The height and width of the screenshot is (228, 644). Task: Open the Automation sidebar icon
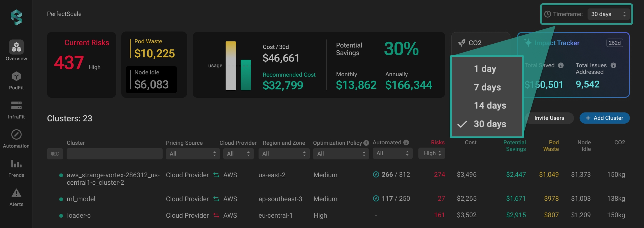click(16, 135)
